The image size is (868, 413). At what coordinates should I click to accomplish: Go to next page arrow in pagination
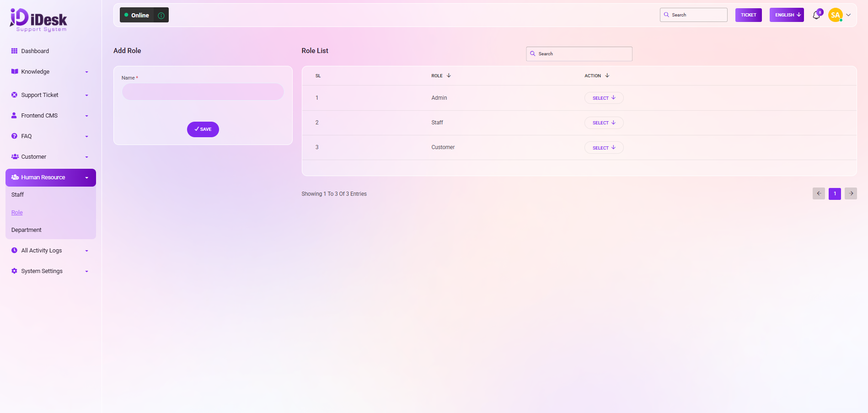(851, 193)
